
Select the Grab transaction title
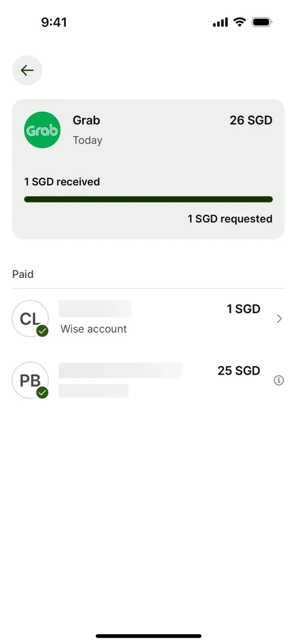click(x=87, y=120)
